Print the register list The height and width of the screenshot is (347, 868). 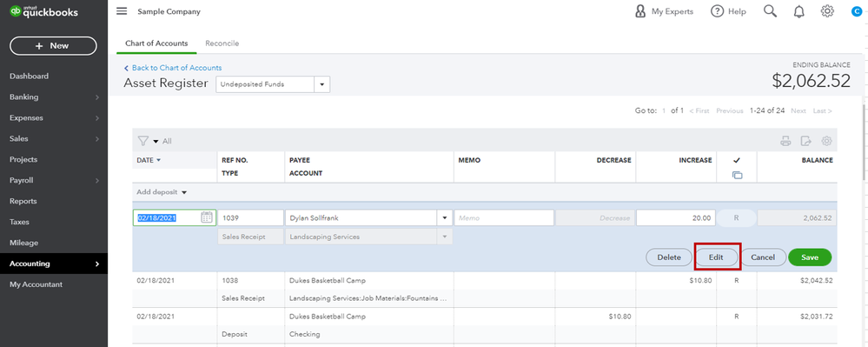785,141
